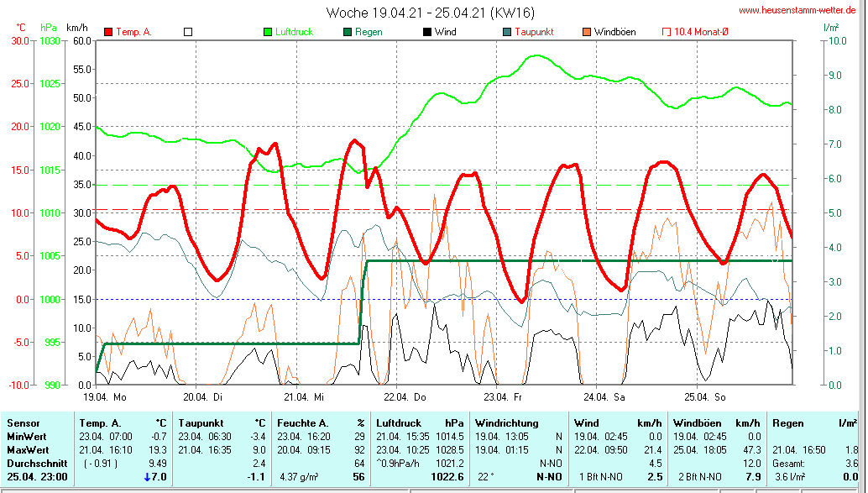868x493 pixels.
Task: Click the minimum pressure value 1014.5
Action: [449, 437]
